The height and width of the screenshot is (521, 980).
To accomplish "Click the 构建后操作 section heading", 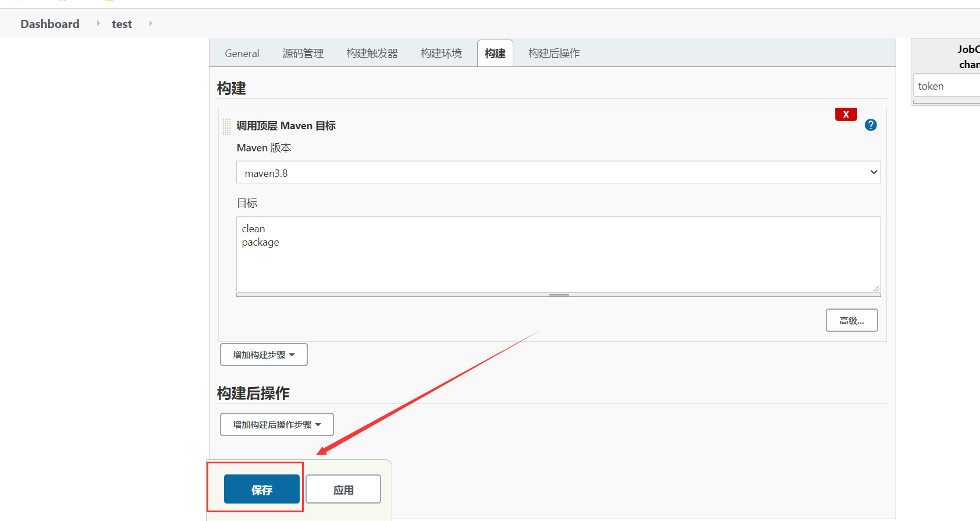I will (x=253, y=393).
